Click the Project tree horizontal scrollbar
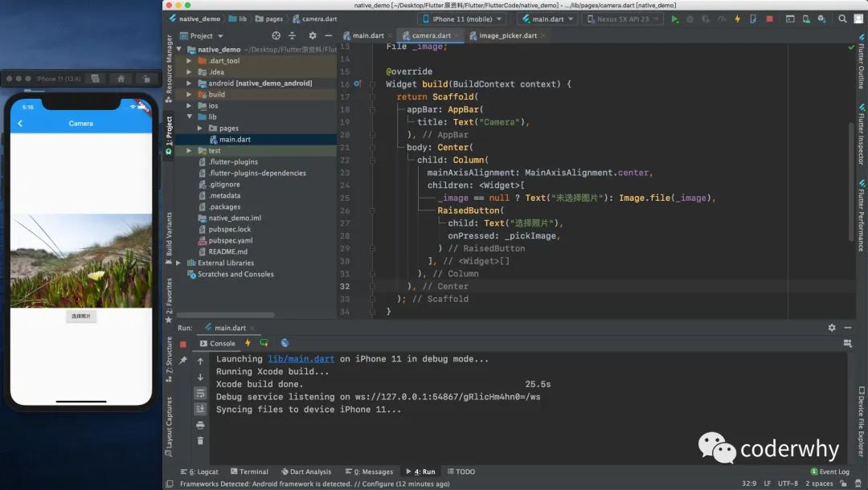 click(225, 315)
